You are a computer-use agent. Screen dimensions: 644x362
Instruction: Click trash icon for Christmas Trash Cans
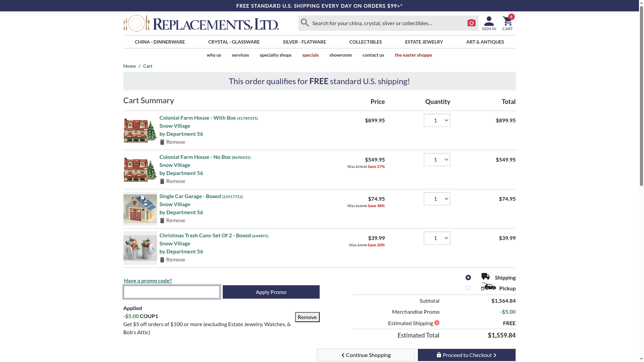tap(162, 260)
